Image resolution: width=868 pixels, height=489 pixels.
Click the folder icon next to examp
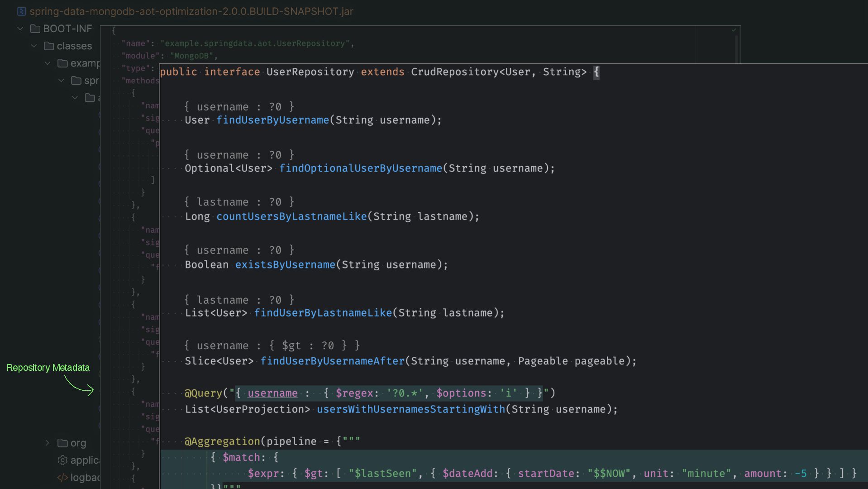pos(62,63)
